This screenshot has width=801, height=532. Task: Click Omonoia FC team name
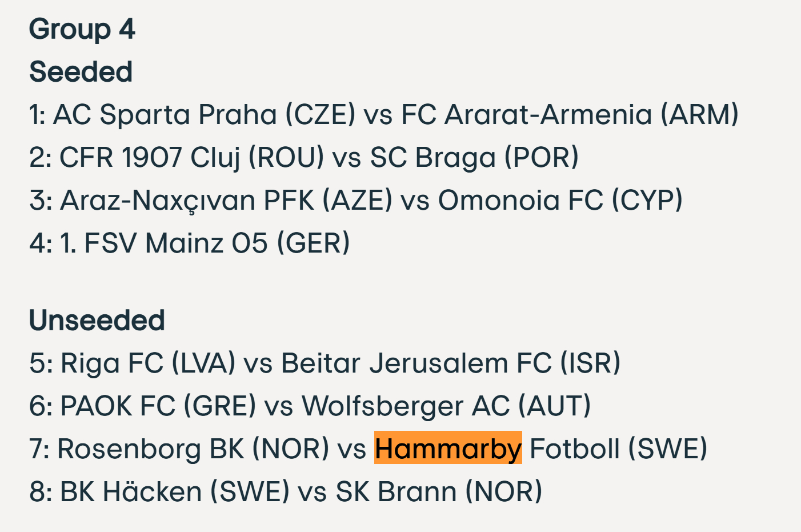click(x=520, y=200)
